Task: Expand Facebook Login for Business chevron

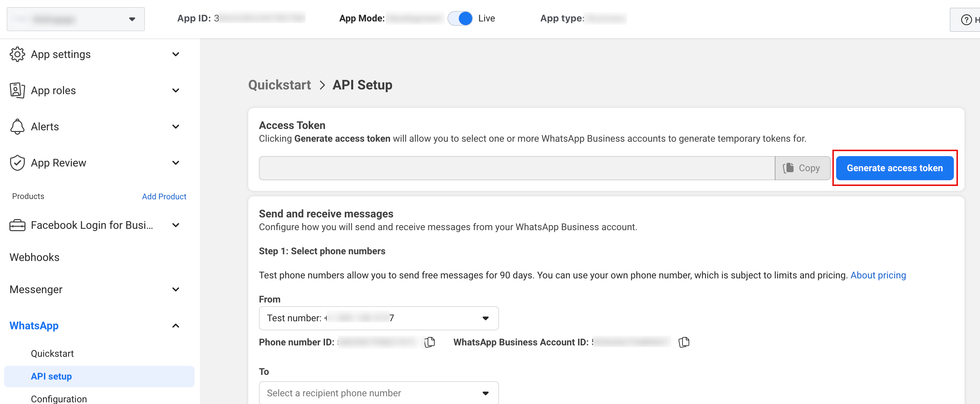Action: point(176,225)
